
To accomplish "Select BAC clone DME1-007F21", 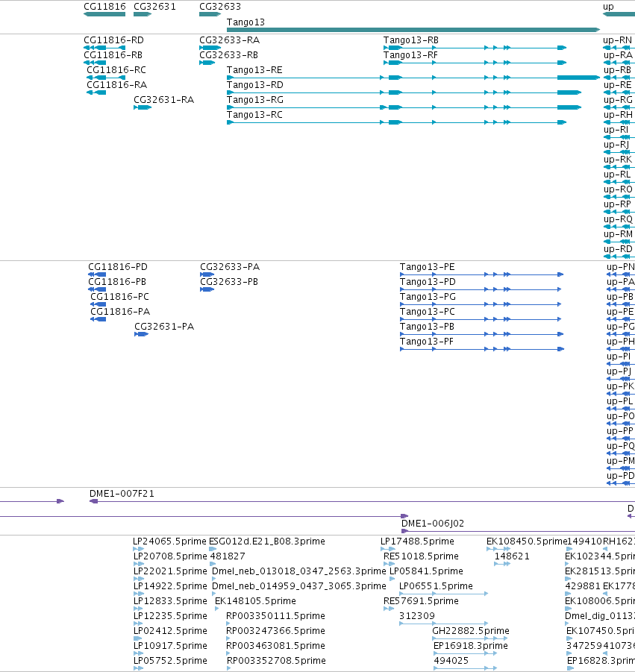I will [x=122, y=494].
